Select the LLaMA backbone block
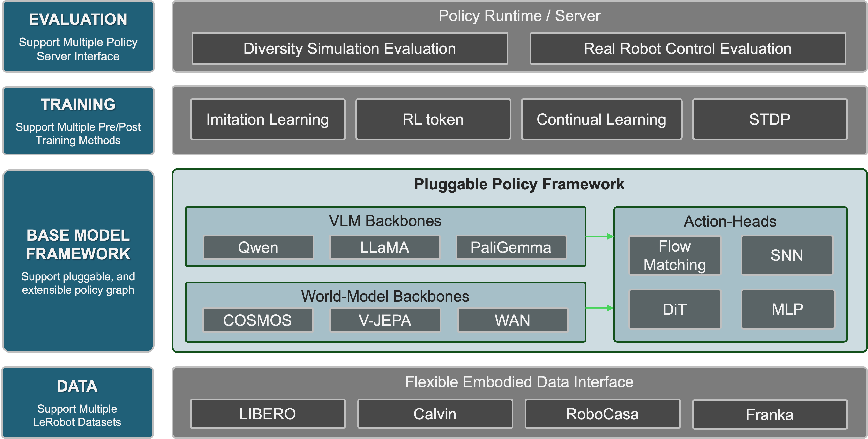 pyautogui.click(x=384, y=247)
